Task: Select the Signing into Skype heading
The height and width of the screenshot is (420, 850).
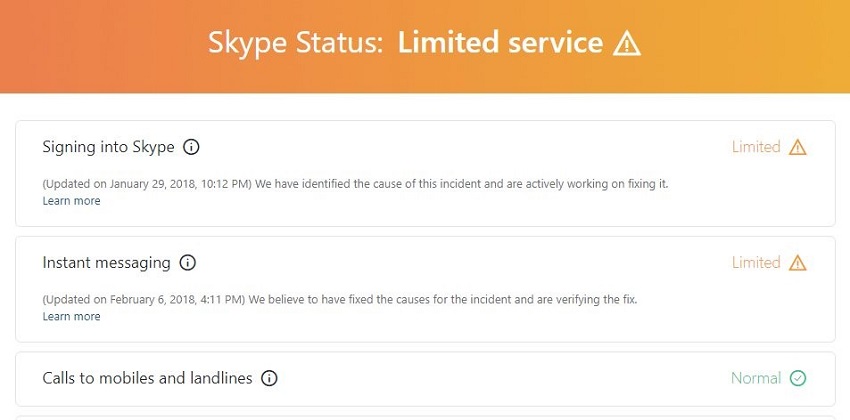Action: (x=108, y=147)
